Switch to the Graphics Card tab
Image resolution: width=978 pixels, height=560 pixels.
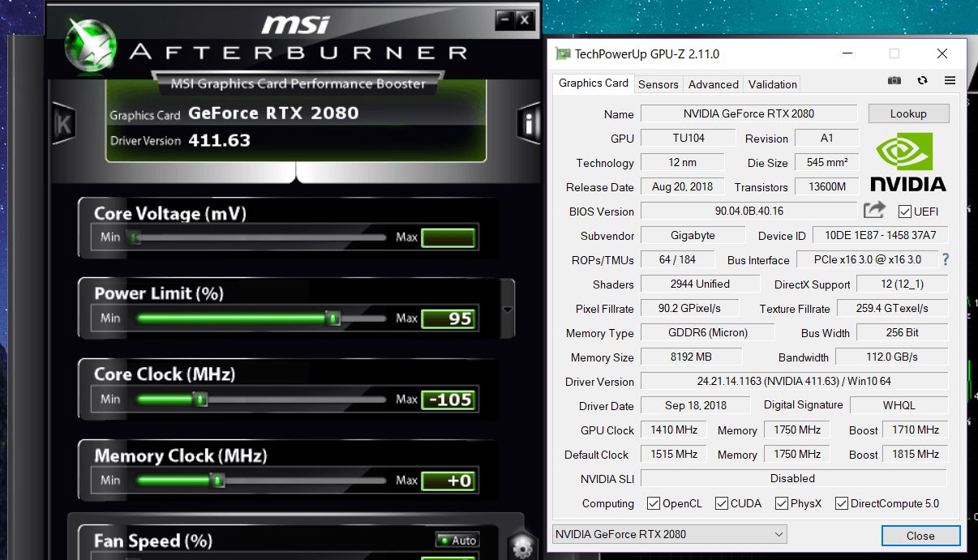pos(594,83)
